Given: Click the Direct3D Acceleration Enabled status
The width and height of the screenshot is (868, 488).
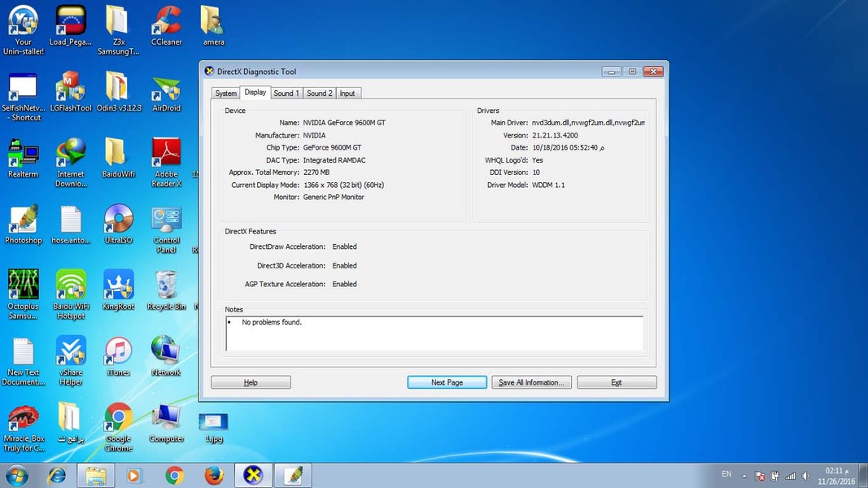Looking at the screenshot, I should click(x=344, y=266).
